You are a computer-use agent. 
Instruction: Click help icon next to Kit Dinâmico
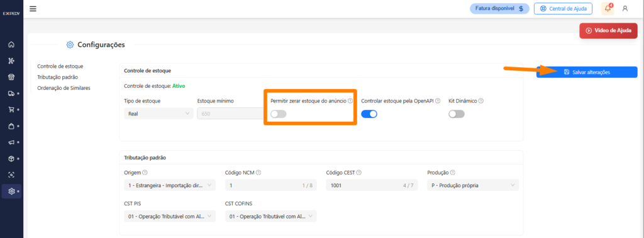click(481, 100)
